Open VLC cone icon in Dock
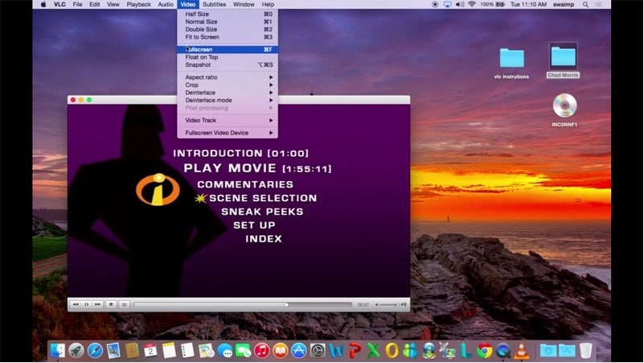 (522, 351)
